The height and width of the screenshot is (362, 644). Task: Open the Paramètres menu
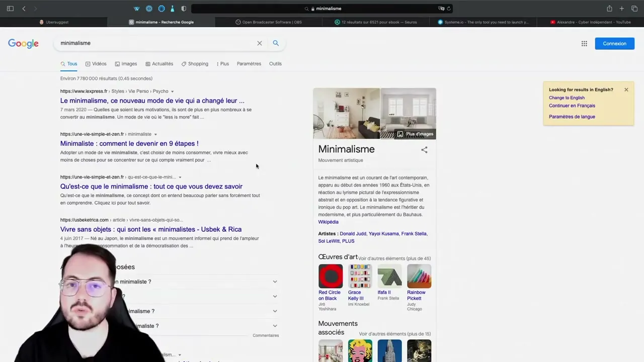click(x=249, y=64)
